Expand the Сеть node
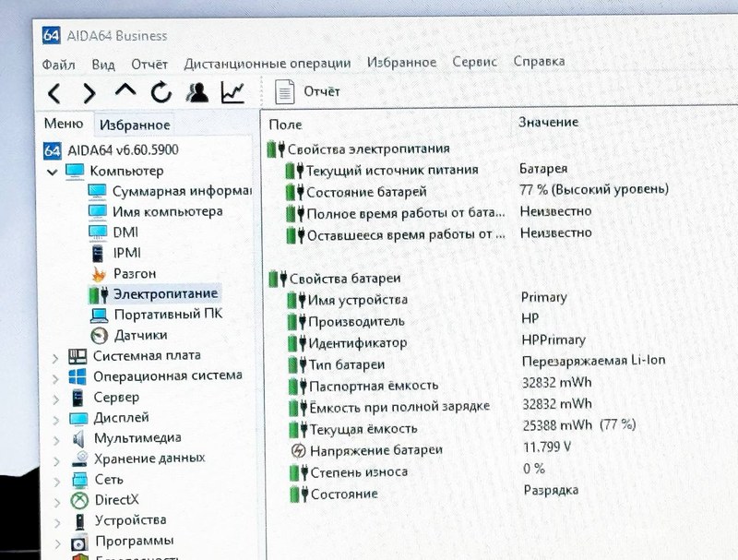Image resolution: width=738 pixels, height=560 pixels. pyautogui.click(x=57, y=482)
